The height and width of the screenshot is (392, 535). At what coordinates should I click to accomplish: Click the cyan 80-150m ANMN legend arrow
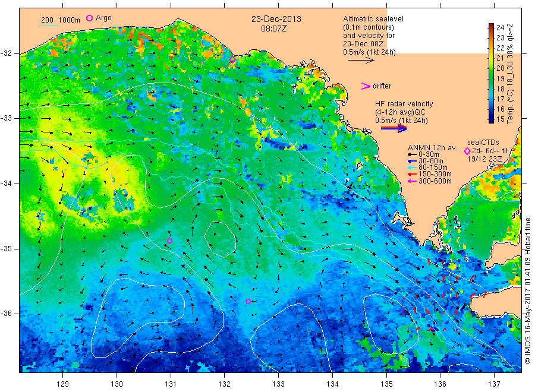pos(412,167)
